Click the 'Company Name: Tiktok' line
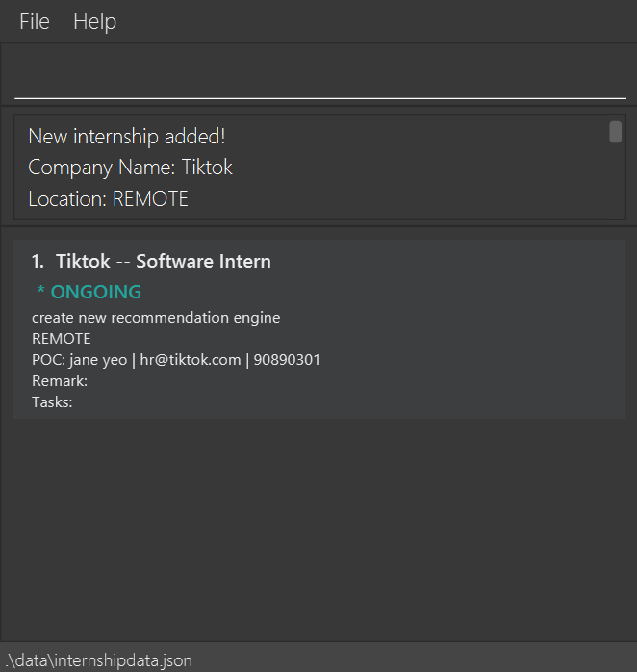The height and width of the screenshot is (672, 637). click(130, 168)
